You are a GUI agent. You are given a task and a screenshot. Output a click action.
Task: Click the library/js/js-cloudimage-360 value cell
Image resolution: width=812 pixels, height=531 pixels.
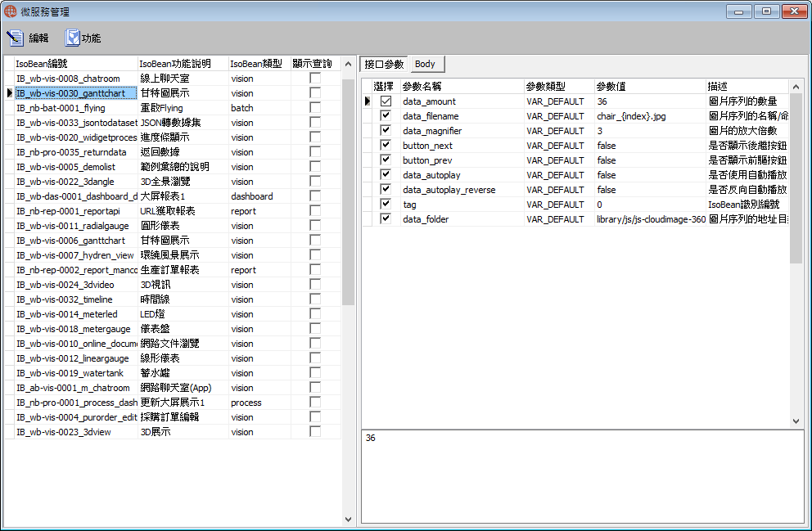651,219
